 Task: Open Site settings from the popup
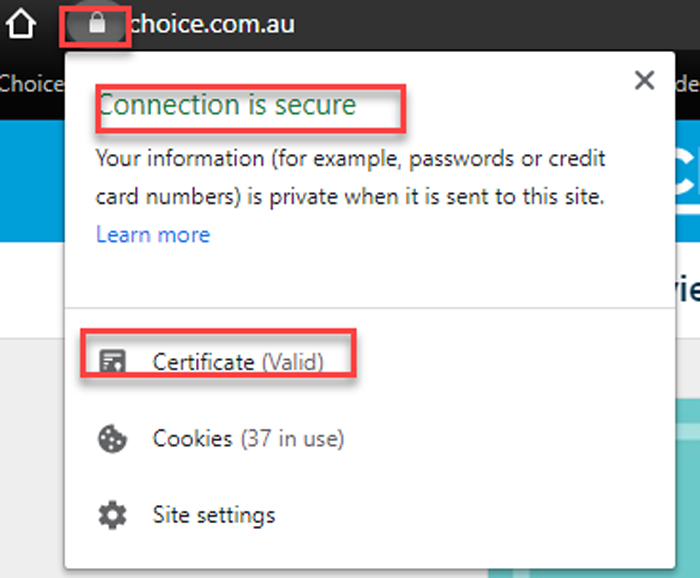pyautogui.click(x=213, y=516)
